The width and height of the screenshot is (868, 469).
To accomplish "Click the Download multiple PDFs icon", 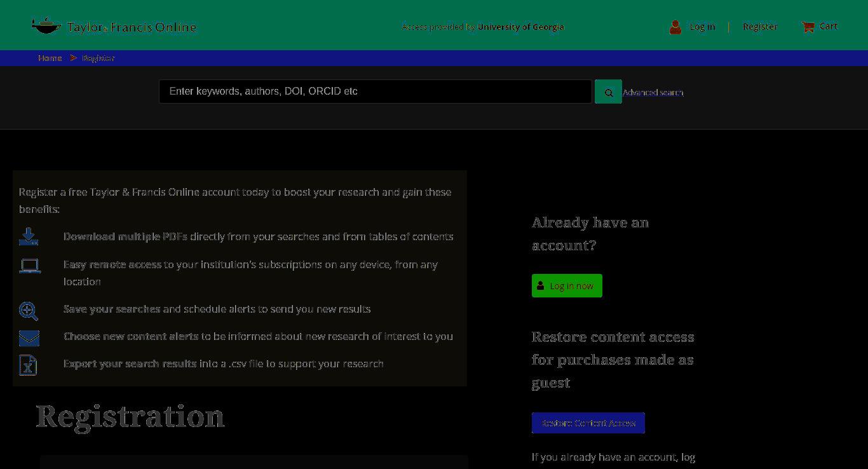I will point(29,236).
